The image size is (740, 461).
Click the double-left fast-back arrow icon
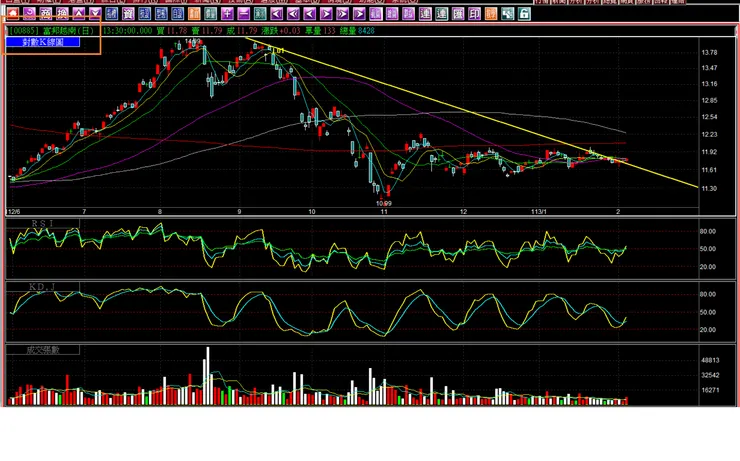(x=293, y=14)
